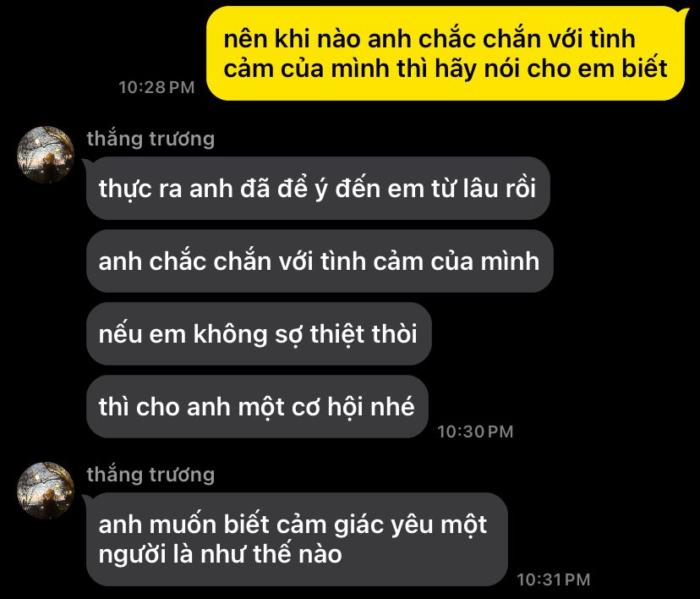Viewport: 700px width, 599px height.
Task: Open the upper thắng trương profile avatar
Action: (x=46, y=155)
